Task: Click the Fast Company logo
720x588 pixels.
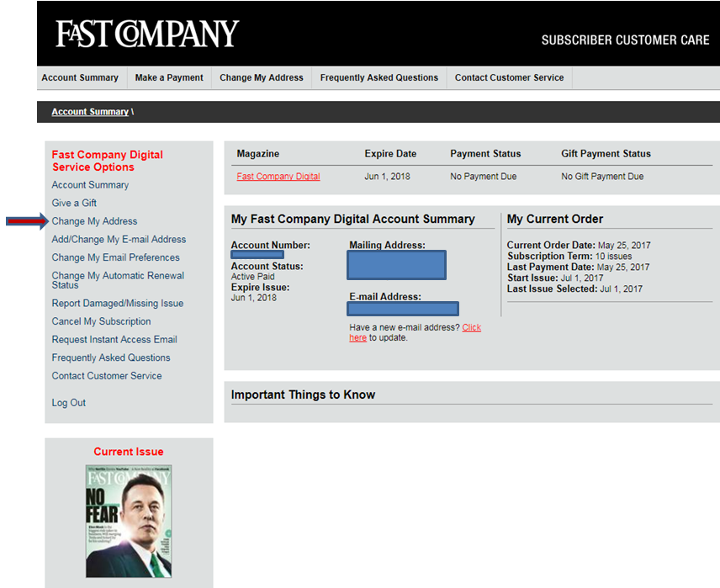Action: 147,34
